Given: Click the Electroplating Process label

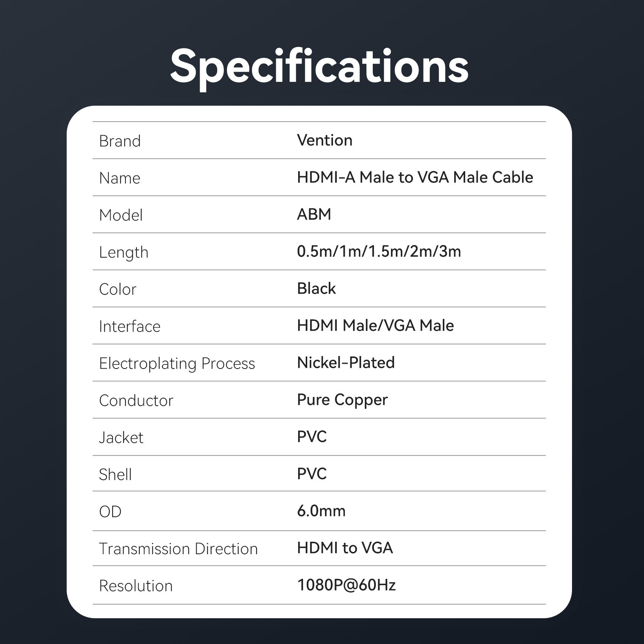Looking at the screenshot, I should 177,364.
